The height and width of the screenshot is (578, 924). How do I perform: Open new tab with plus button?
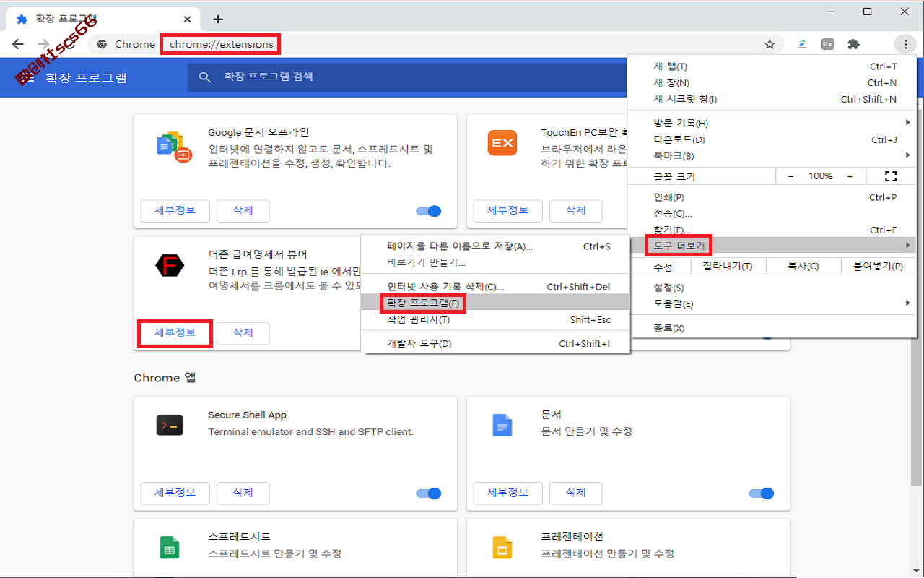pyautogui.click(x=218, y=19)
